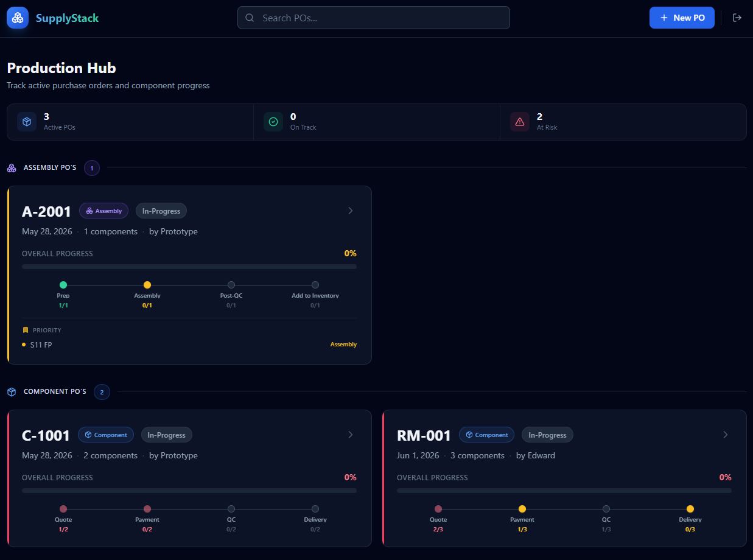
Task: Click the C-1001 overall progress bar
Action: coord(189,491)
